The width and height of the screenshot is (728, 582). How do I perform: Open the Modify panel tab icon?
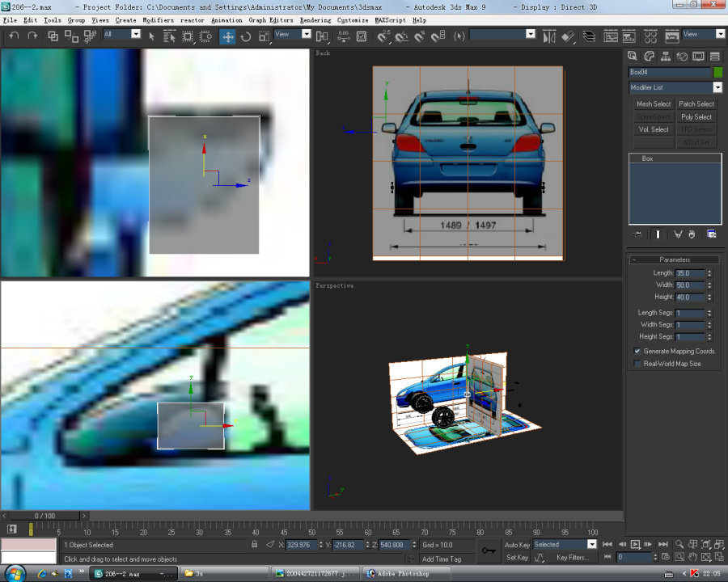pos(649,56)
